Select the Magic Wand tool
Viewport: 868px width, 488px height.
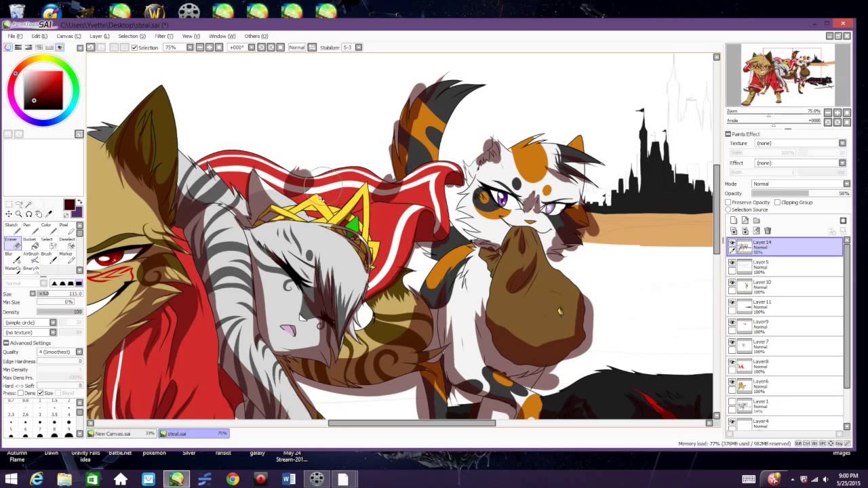pyautogui.click(x=28, y=204)
